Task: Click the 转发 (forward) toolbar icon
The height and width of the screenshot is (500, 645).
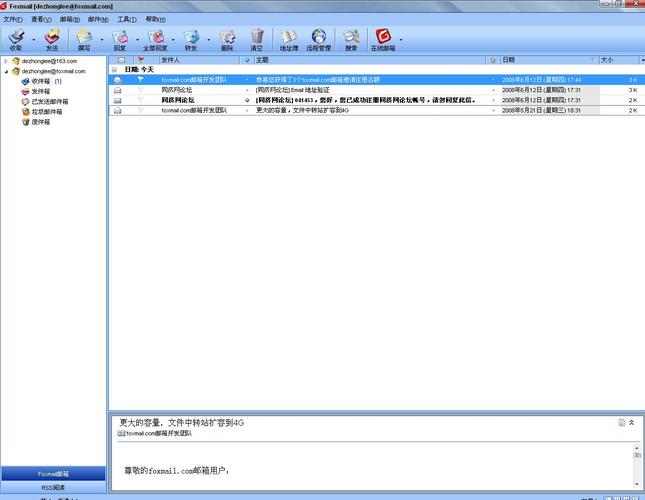Action: [x=191, y=39]
